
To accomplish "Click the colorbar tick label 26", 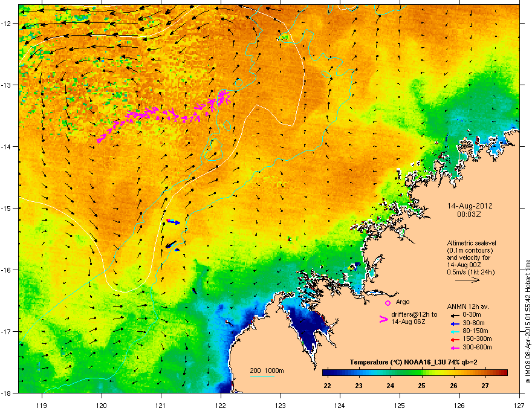I will [453, 386].
